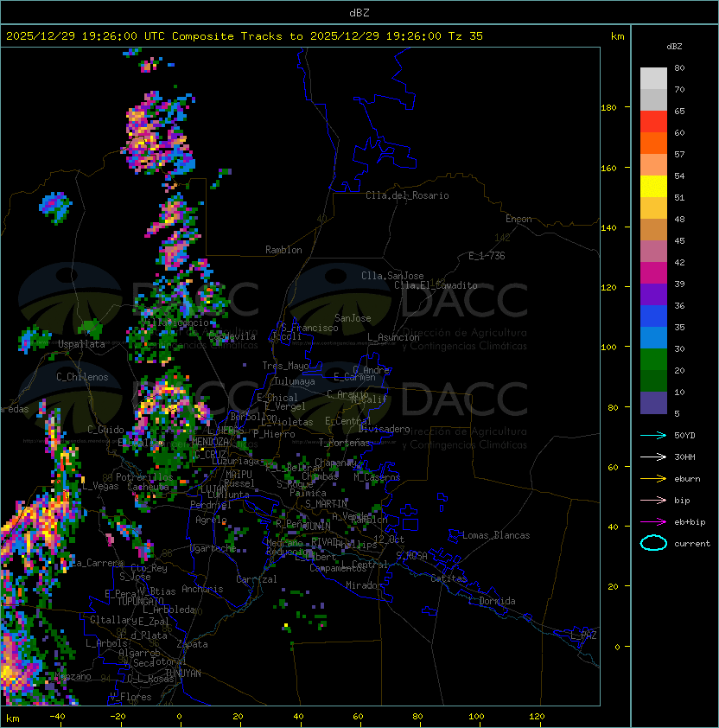This screenshot has width=719, height=728.
Task: Click the 'V_Flores' map label
Action: [130, 697]
